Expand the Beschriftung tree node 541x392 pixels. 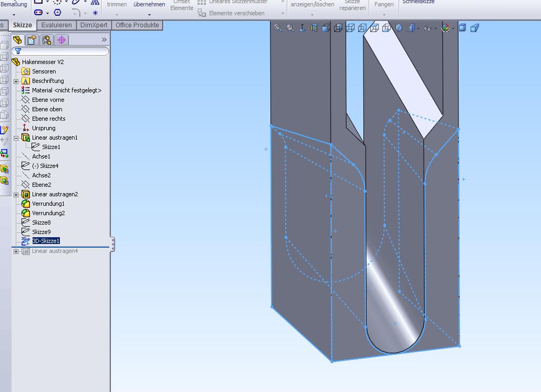point(16,81)
